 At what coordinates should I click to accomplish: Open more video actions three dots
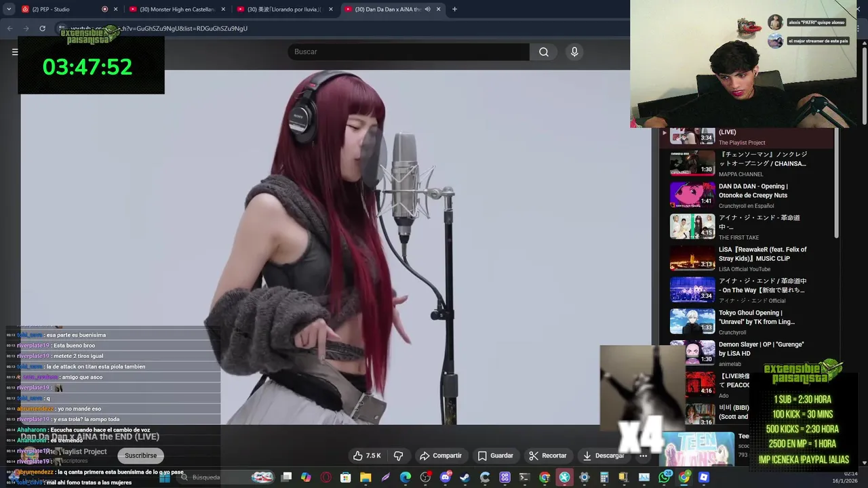643,455
